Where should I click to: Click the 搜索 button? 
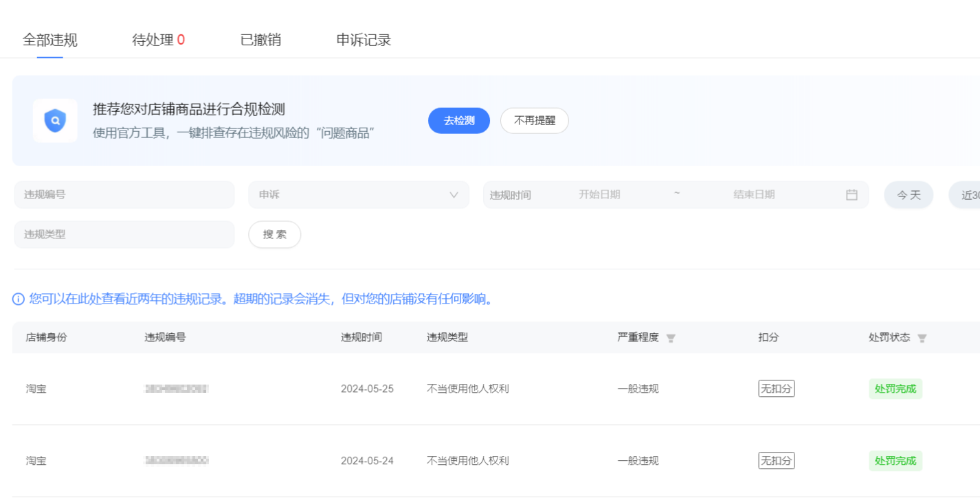(274, 235)
